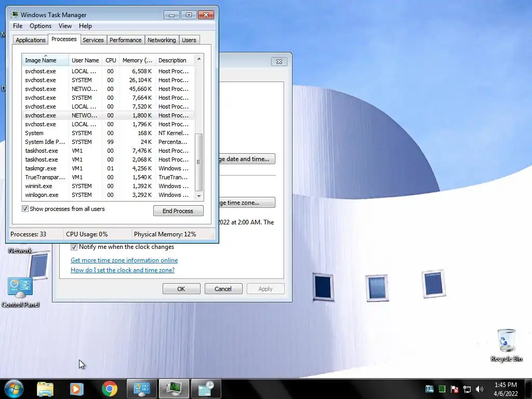Open the File menu in Task Manager

[18, 26]
